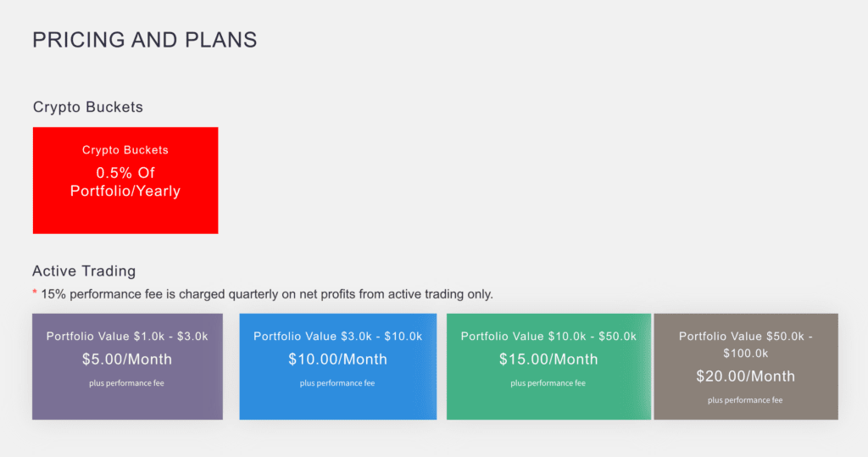Click the Crypto Buckets section heading

(x=88, y=108)
